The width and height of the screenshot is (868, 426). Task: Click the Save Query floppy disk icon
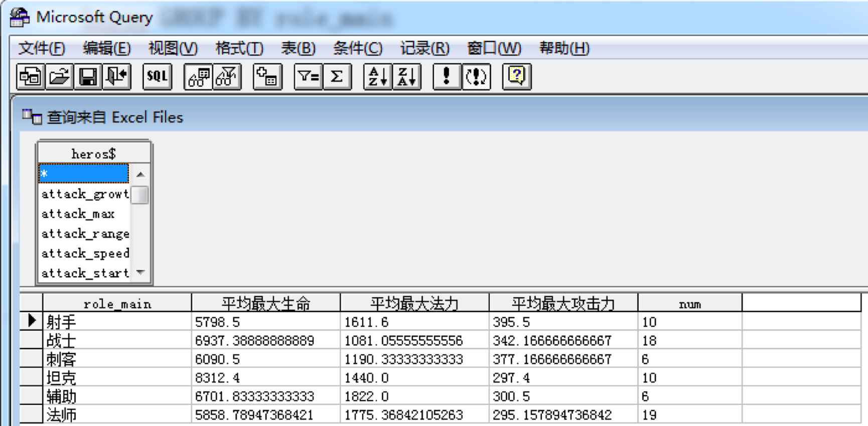88,77
